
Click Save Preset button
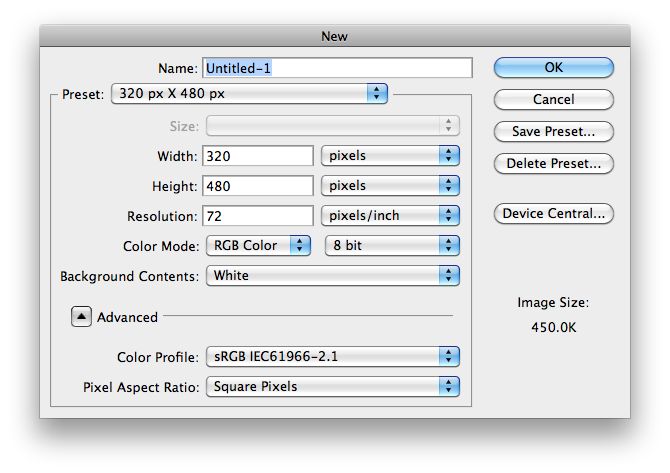(553, 131)
